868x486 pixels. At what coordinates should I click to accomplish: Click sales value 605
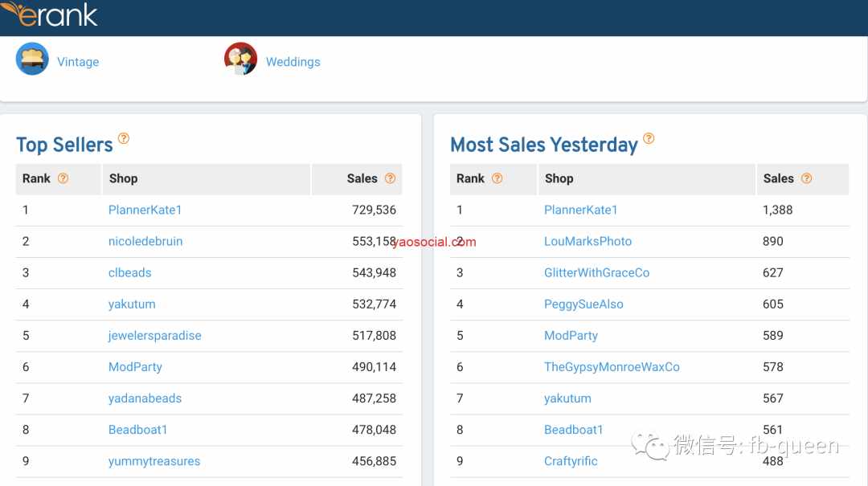(x=773, y=304)
